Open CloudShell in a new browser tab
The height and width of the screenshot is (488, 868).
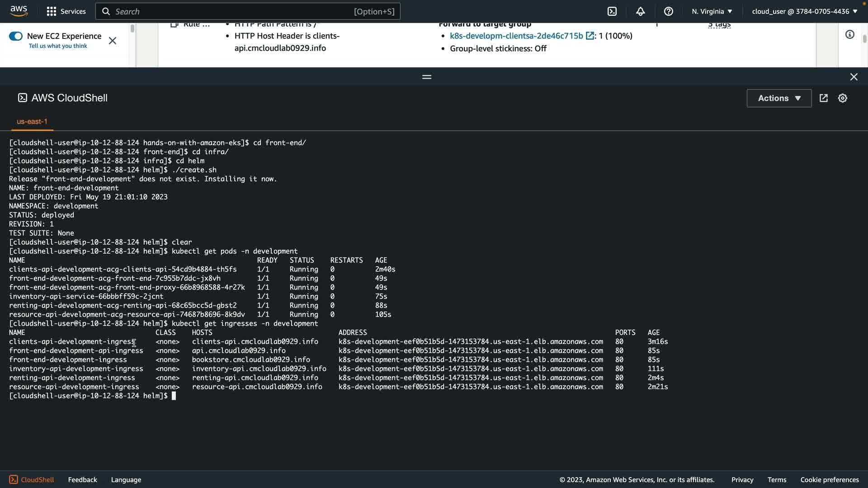point(823,98)
